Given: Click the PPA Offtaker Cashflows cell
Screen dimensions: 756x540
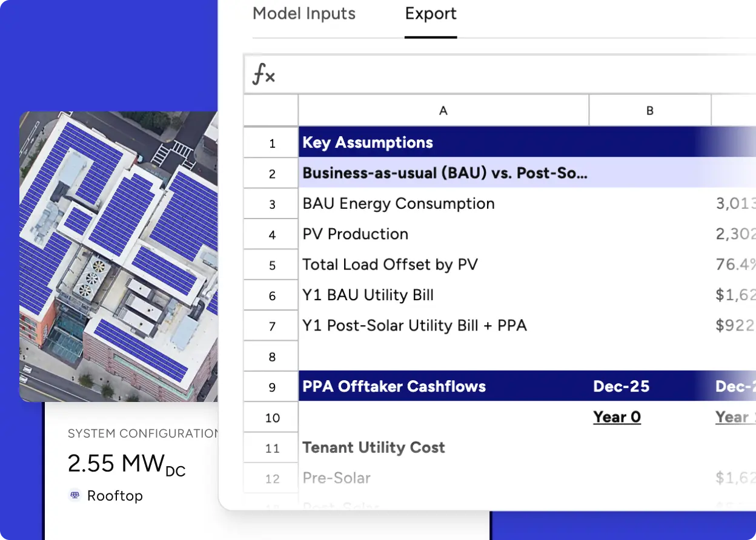Looking at the screenshot, I should pyautogui.click(x=443, y=387).
